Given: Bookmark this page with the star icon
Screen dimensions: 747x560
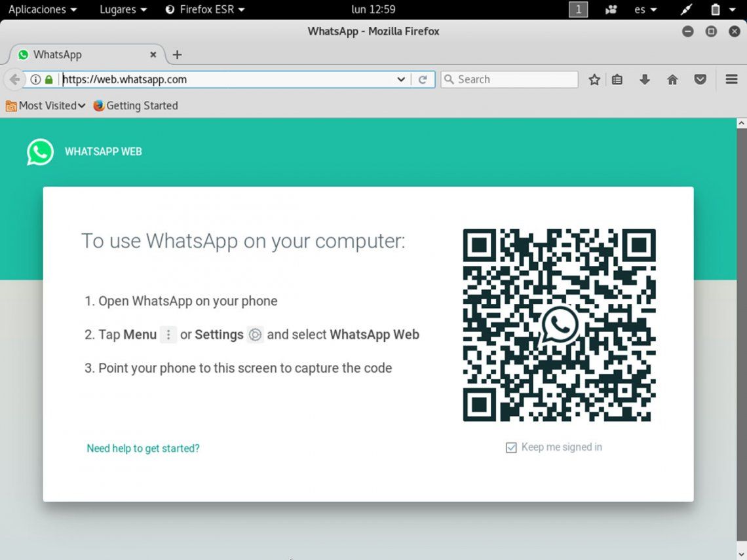Looking at the screenshot, I should tap(594, 79).
